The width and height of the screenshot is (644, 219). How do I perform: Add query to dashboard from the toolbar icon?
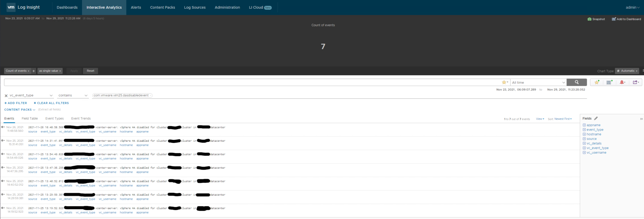(x=609, y=83)
